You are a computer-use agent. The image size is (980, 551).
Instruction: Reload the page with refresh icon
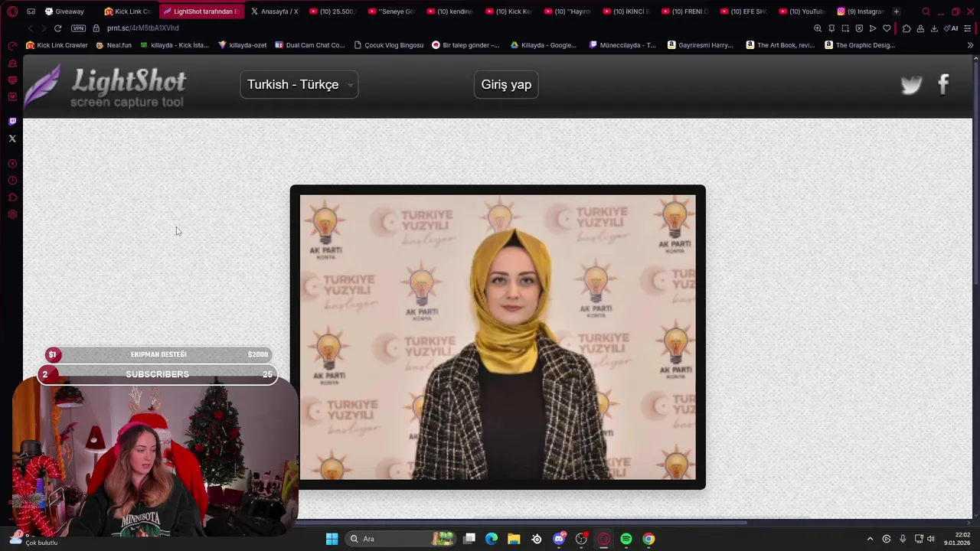click(x=57, y=28)
